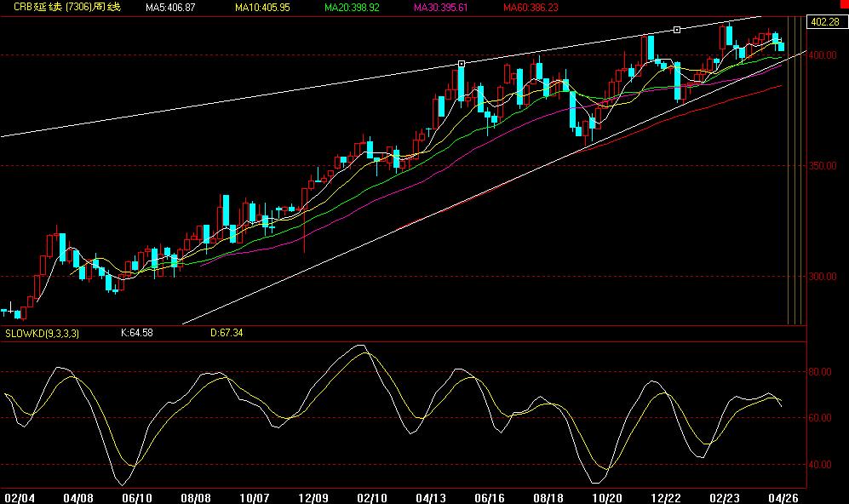The image size is (849, 504).
Task: Click the 02/04 date label
Action: click(20, 498)
